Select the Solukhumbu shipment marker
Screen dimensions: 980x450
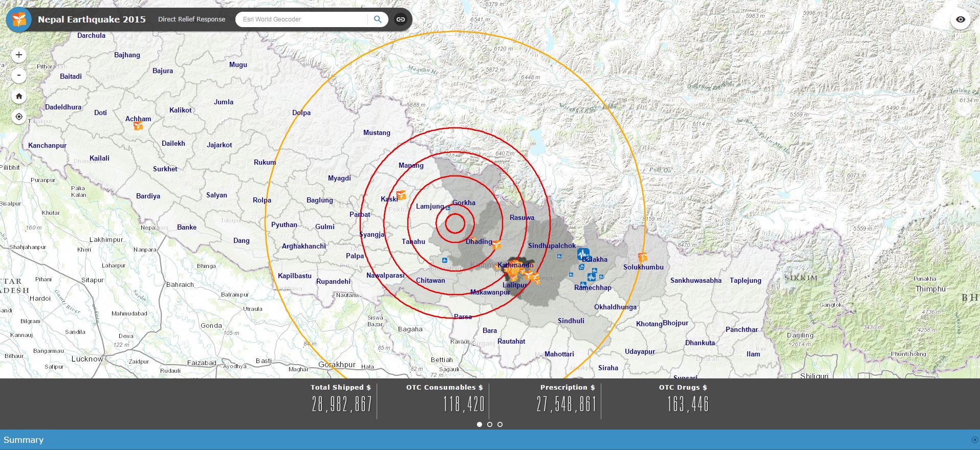point(642,257)
